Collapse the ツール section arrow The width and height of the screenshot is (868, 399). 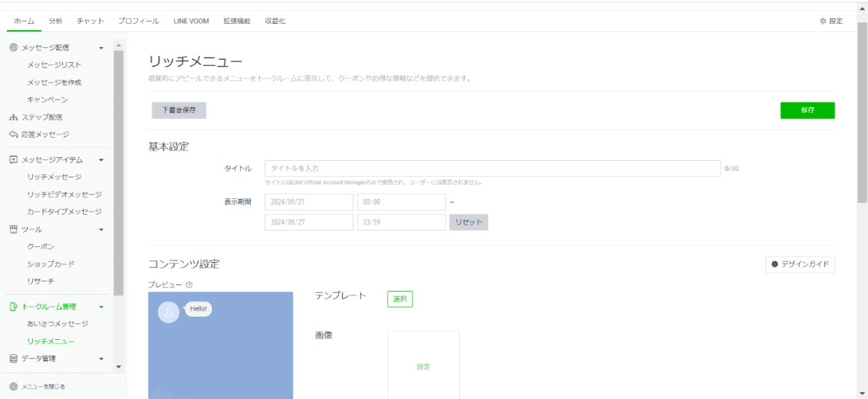pyautogui.click(x=101, y=229)
